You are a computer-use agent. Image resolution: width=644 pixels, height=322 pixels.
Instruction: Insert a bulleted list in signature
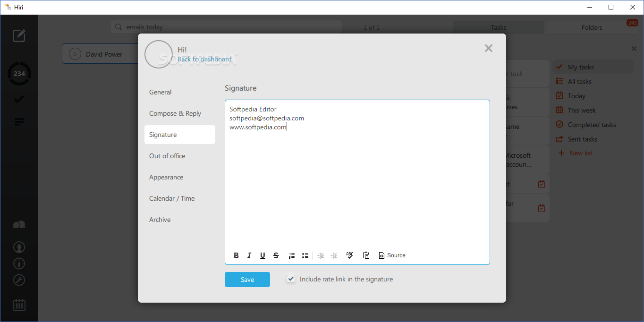coord(305,255)
